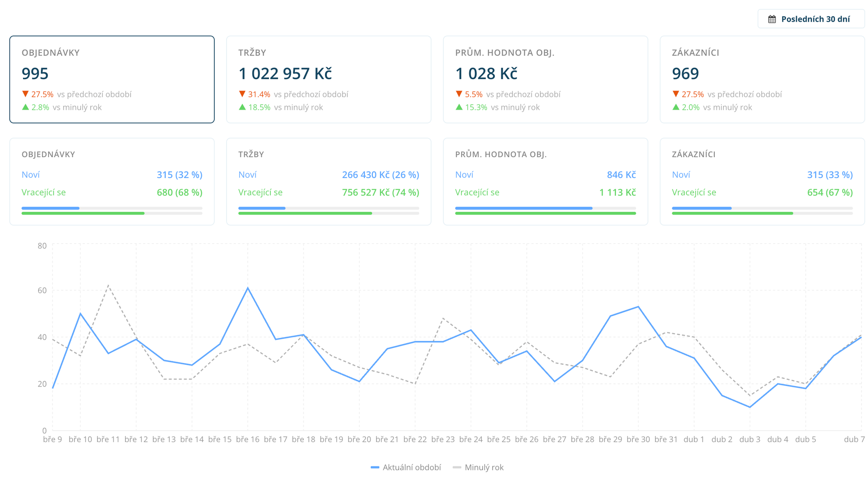Click green up arrow in Tržby card
Image resolution: width=868 pixels, height=482 pixels.
click(x=242, y=107)
